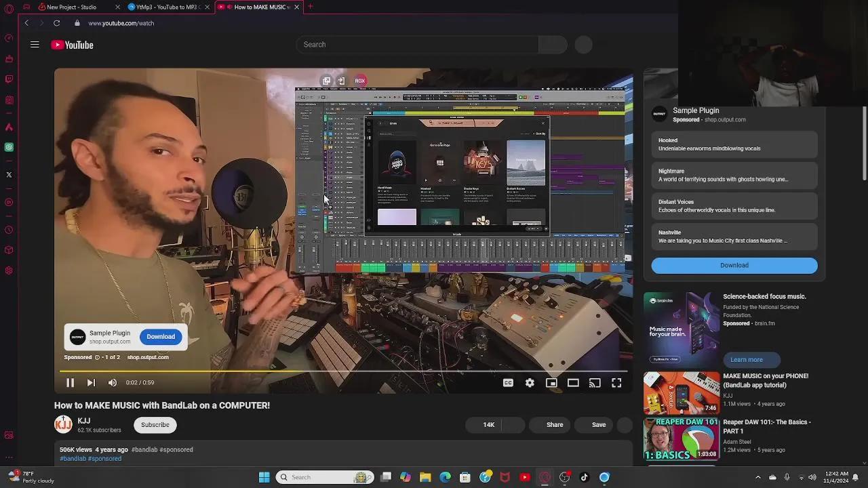Go back to the previous page
The height and width of the screenshot is (488, 868).
click(26, 23)
